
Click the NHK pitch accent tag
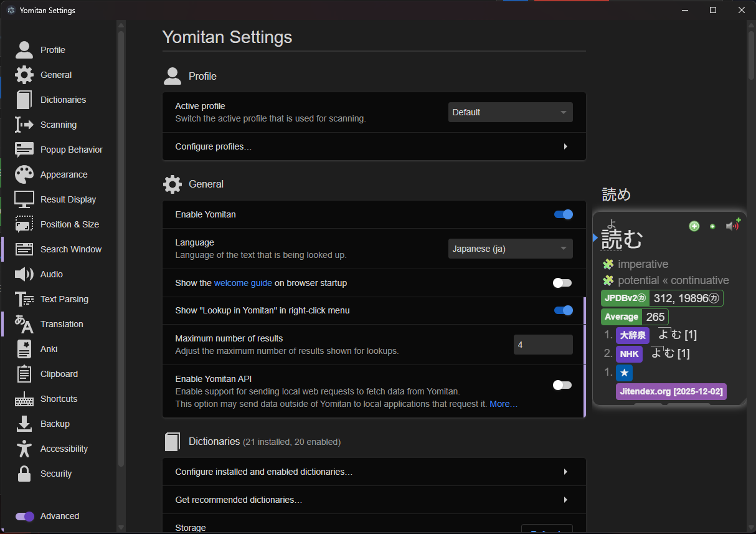[x=629, y=354]
